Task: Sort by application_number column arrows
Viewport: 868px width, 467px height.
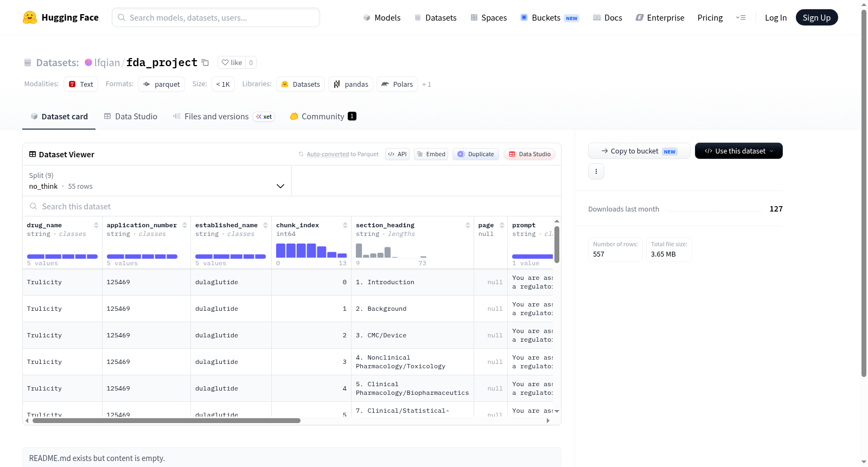Action: click(x=184, y=225)
